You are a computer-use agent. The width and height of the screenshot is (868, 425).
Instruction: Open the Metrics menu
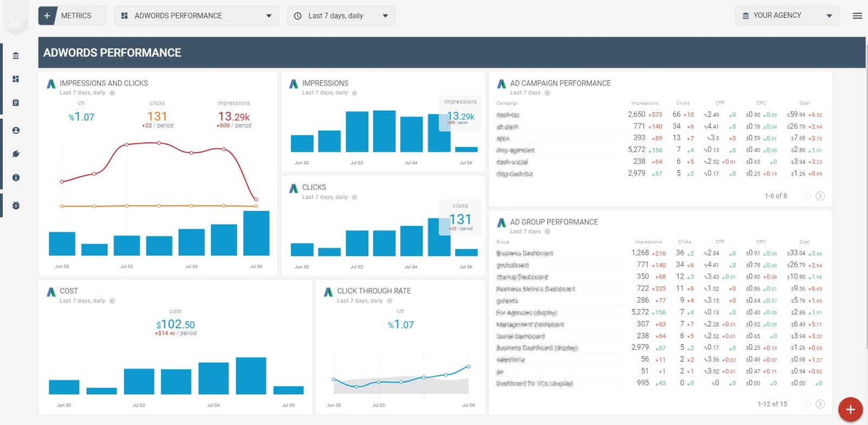coord(76,16)
